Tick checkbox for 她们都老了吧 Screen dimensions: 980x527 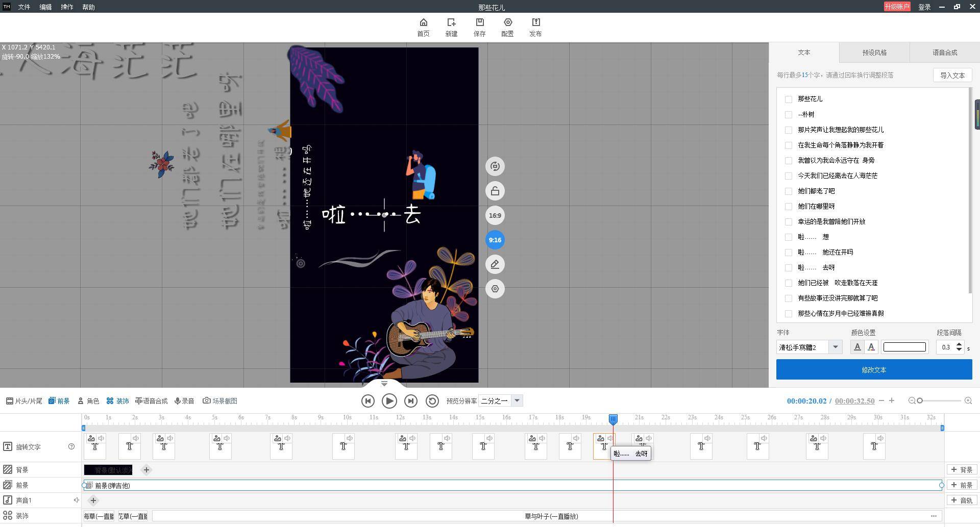coord(789,191)
